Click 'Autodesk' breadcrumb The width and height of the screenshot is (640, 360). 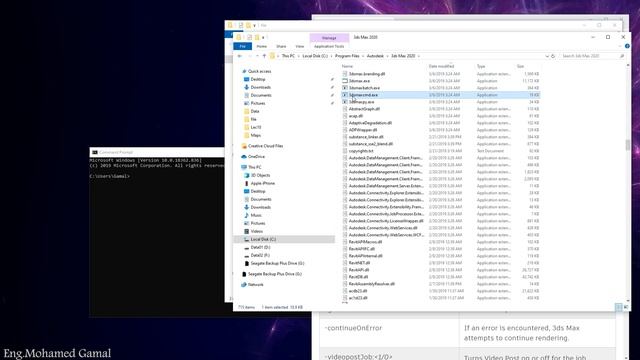[375, 56]
